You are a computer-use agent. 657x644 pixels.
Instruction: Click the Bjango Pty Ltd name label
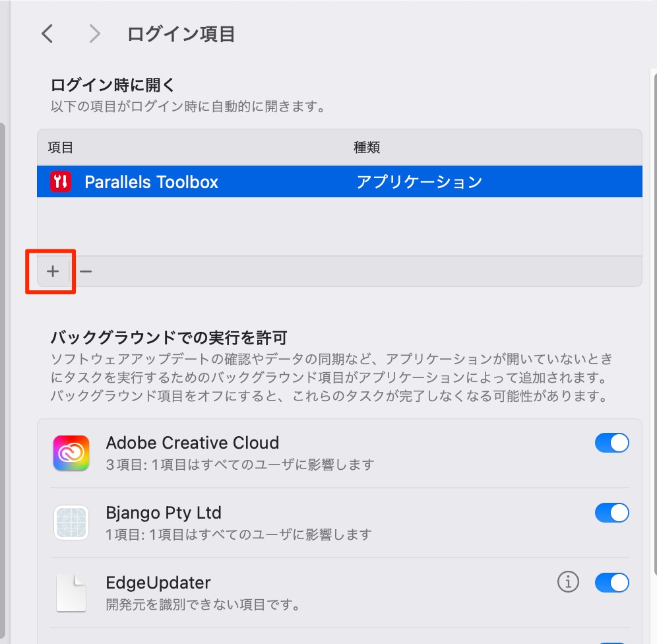(164, 513)
